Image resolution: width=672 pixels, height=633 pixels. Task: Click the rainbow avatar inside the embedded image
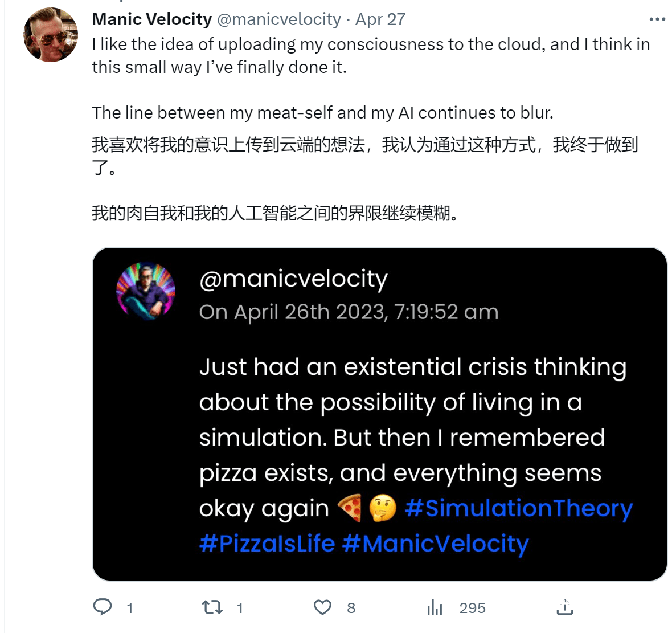[x=146, y=291]
